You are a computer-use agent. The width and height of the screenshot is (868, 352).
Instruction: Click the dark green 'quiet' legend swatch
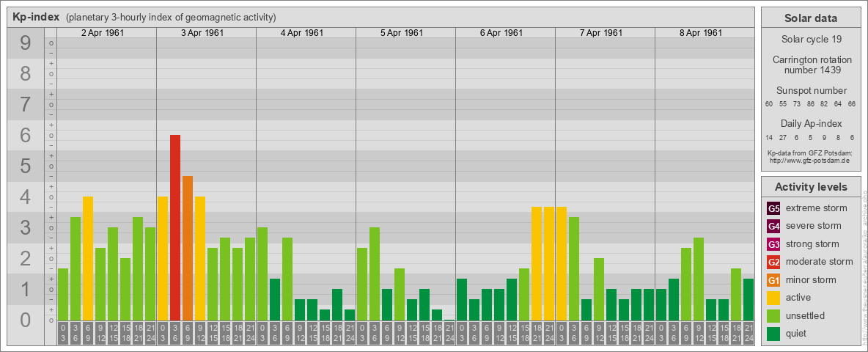774,333
